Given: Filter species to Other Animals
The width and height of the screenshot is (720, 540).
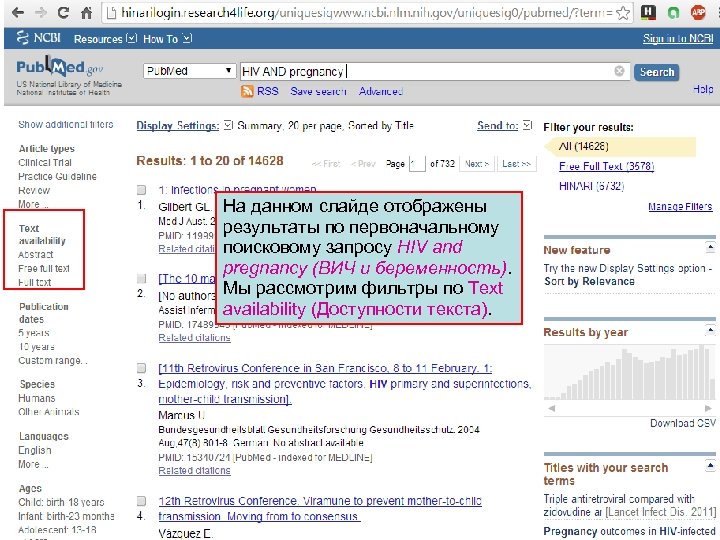Looking at the screenshot, I should (x=49, y=411).
